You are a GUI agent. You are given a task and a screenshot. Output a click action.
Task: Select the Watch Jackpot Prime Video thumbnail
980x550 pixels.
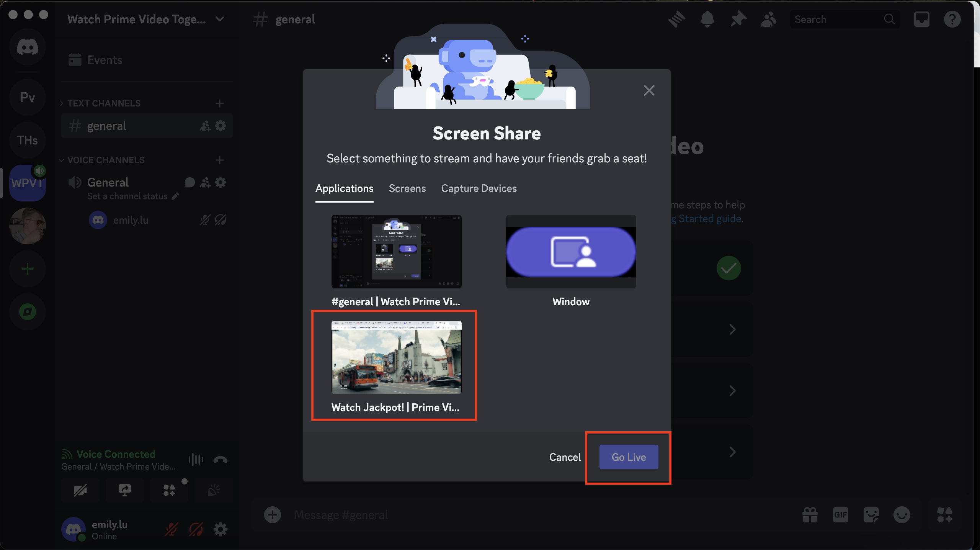tap(396, 358)
